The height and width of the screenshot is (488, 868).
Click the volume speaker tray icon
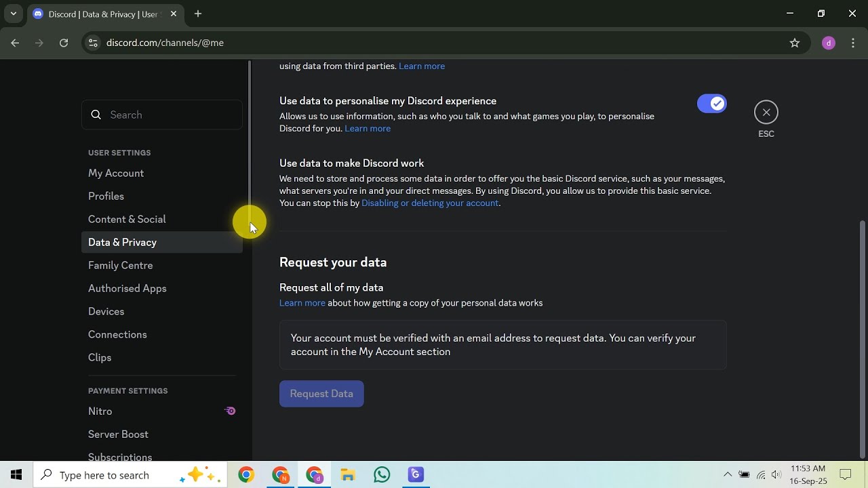[x=776, y=475]
